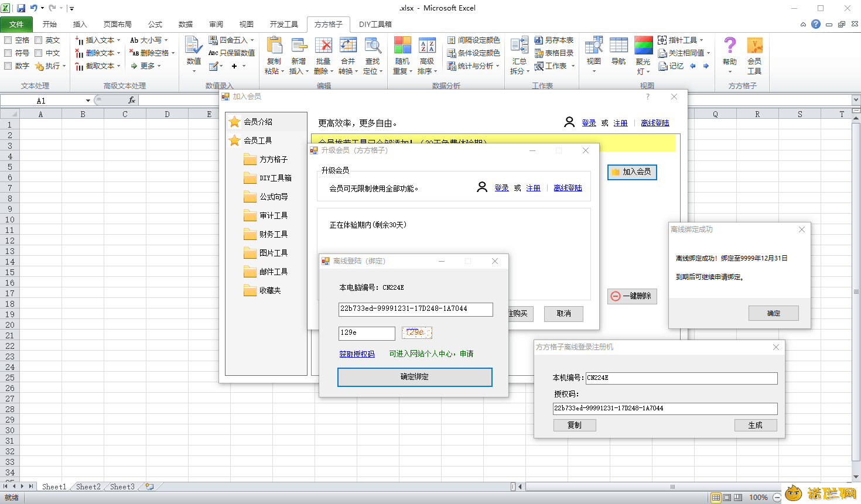This screenshot has height=504, width=861.
Task: Click the Page Layout view icon in status bar
Action: (x=727, y=498)
